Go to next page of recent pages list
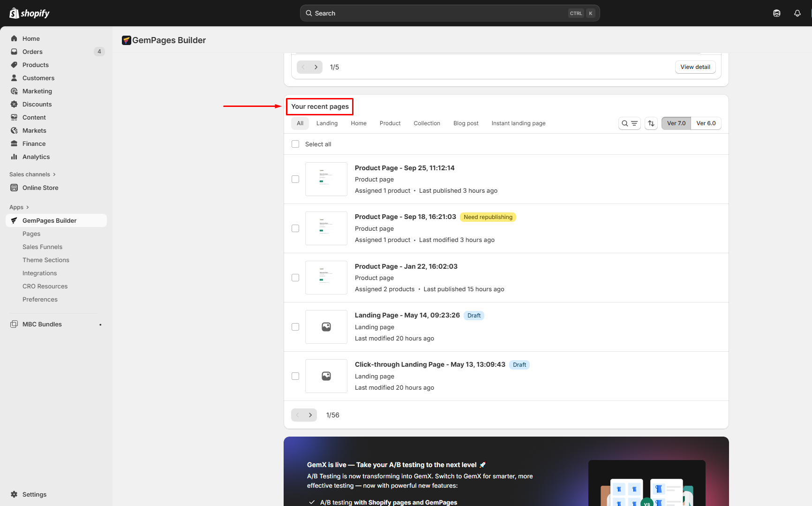 click(x=310, y=415)
